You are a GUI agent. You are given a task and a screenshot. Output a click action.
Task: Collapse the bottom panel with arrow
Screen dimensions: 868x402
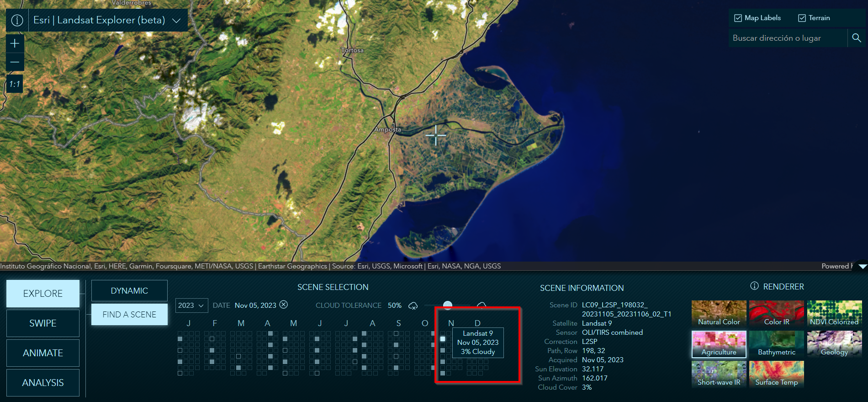pyautogui.click(x=862, y=266)
